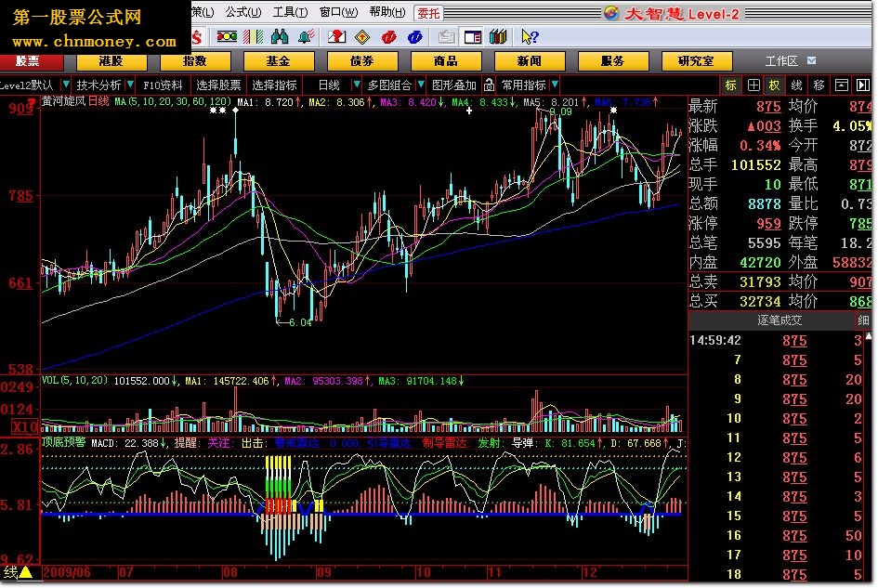Image resolution: width=878 pixels, height=588 pixels.
Task: Click the 图形叠加 button
Action: point(454,85)
